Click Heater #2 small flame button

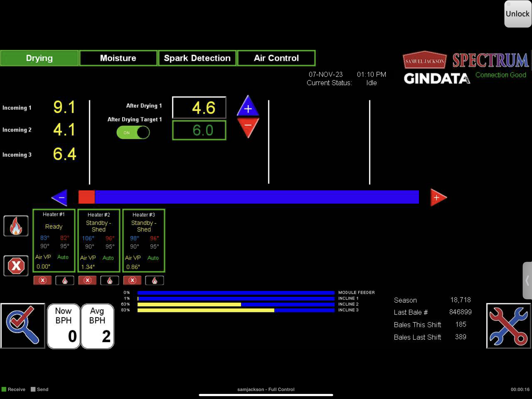coord(110,280)
